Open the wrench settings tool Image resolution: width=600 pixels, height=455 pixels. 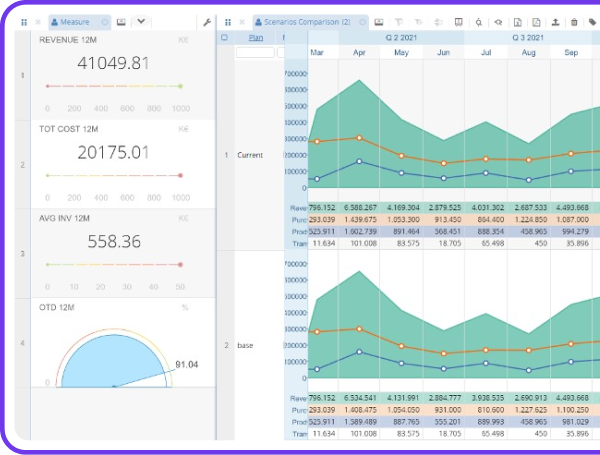(x=207, y=22)
